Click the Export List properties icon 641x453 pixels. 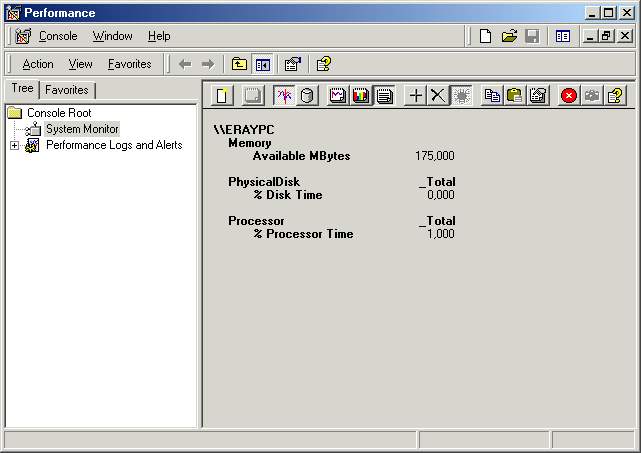(x=293, y=64)
